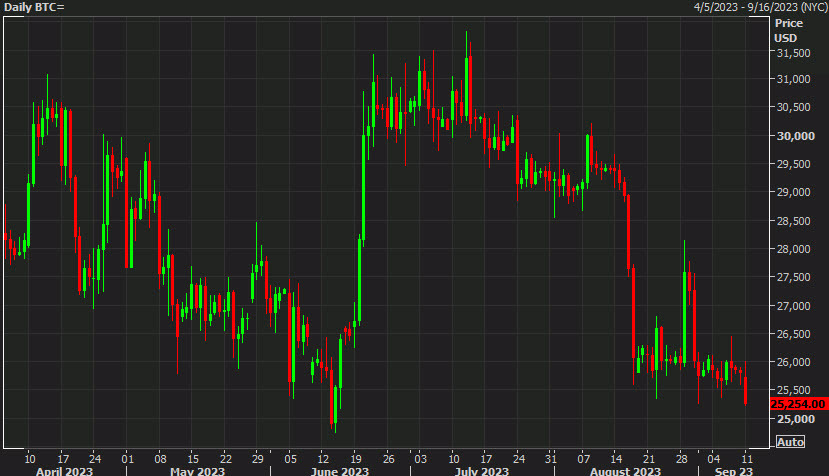The width and height of the screenshot is (829, 476).
Task: Click the Price USD axis header
Action: [788, 31]
